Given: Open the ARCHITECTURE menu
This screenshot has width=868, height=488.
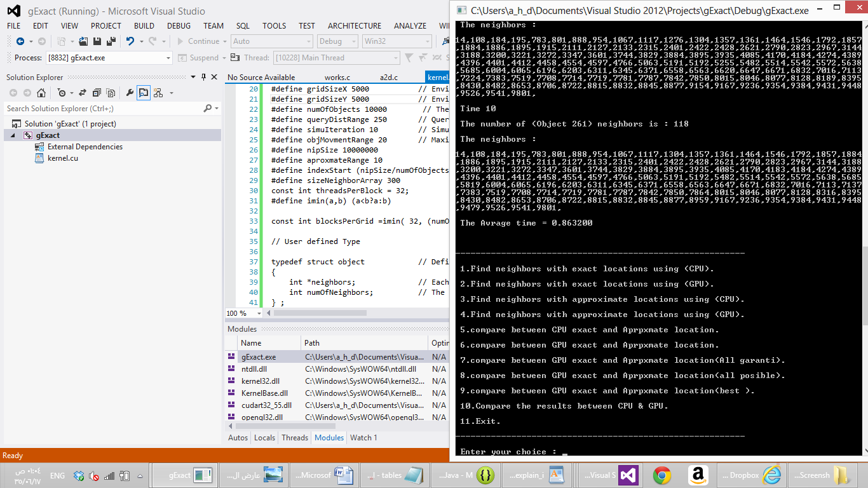Looking at the screenshot, I should click(x=355, y=26).
